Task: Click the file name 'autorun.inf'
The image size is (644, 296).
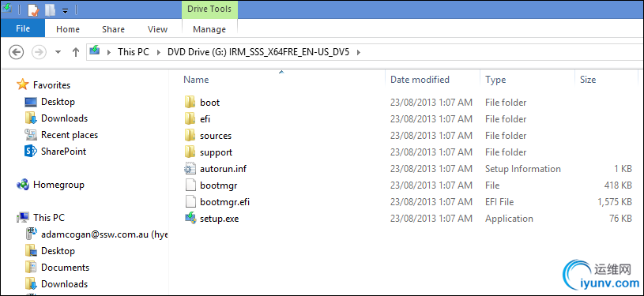Action: (x=223, y=169)
